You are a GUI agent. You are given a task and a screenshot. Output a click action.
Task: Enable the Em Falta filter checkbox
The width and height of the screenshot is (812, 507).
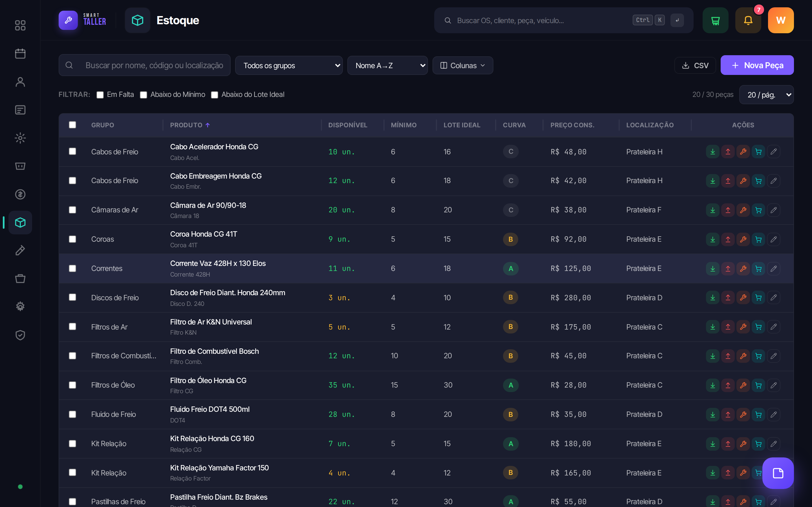click(100, 95)
